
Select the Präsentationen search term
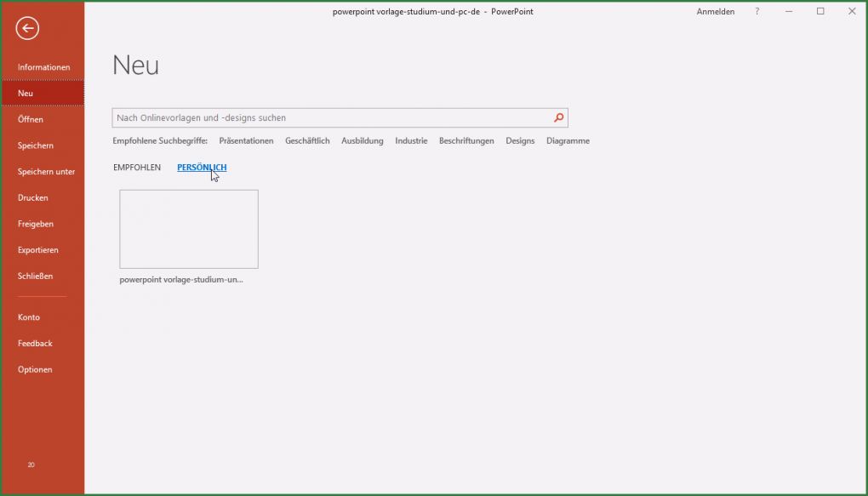click(x=246, y=140)
